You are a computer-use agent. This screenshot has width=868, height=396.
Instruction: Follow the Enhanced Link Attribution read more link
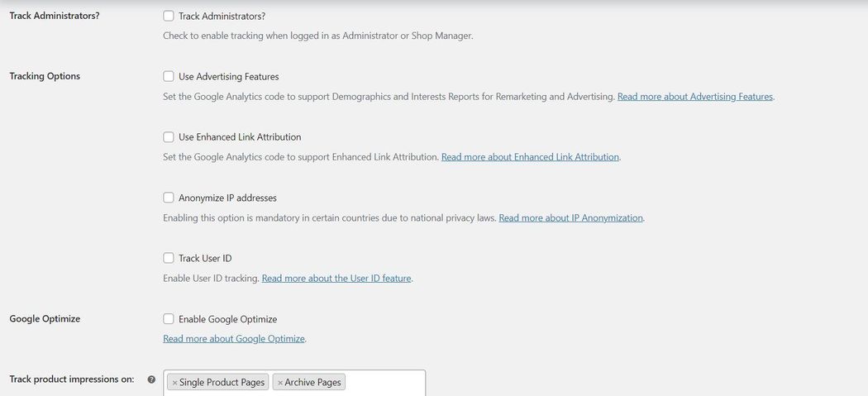pos(530,157)
